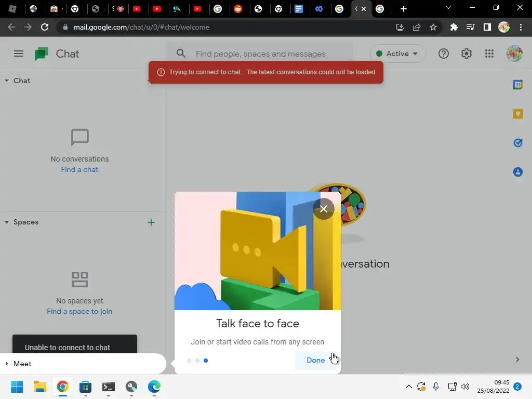This screenshot has width=532, height=399.
Task: Expand the Meet section
Action: pos(6,364)
